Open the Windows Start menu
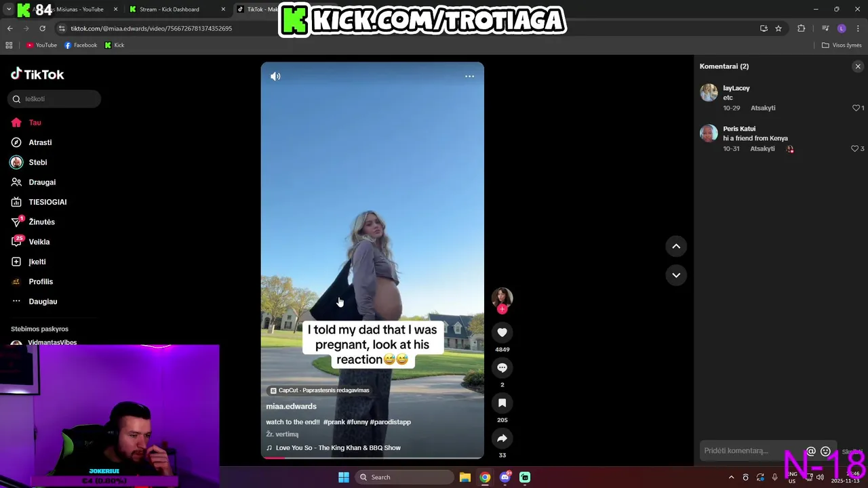 tap(344, 477)
